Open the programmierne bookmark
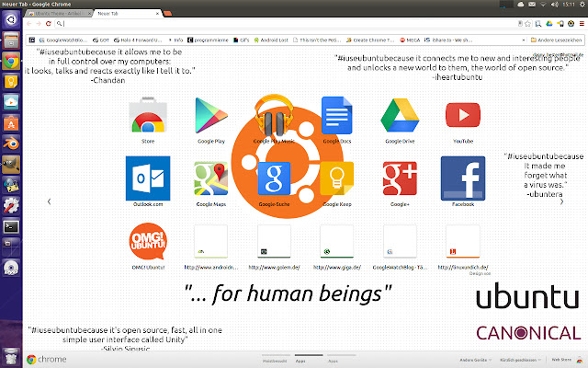 [x=208, y=40]
